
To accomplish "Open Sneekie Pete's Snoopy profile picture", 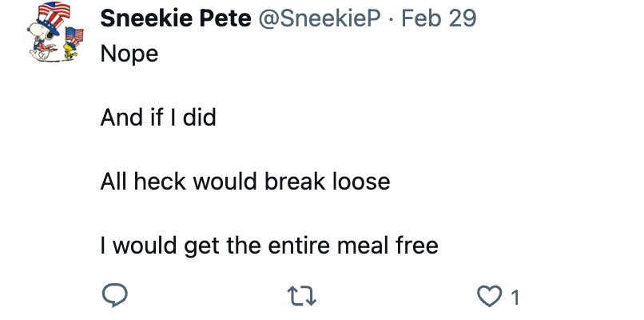I will (x=55, y=32).
